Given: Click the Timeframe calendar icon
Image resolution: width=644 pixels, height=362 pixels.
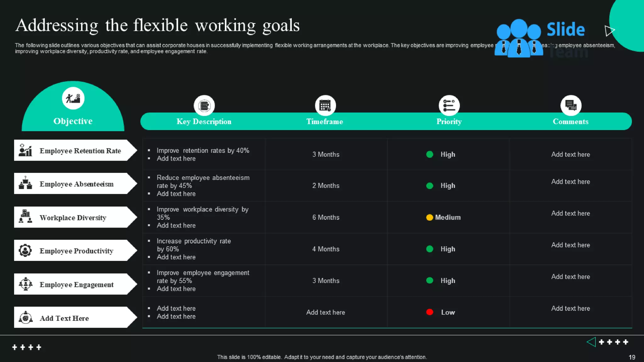Looking at the screenshot, I should [325, 106].
